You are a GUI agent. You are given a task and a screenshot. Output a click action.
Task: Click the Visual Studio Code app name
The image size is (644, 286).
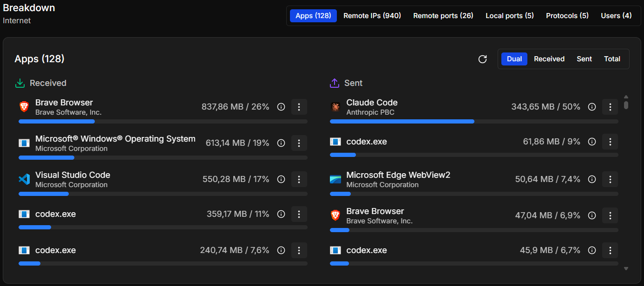72,175
